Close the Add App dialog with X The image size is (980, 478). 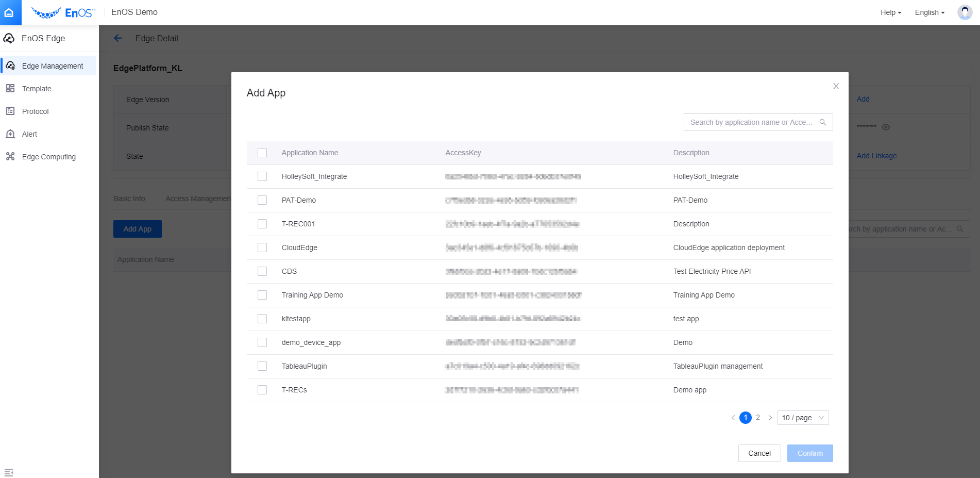click(x=836, y=86)
